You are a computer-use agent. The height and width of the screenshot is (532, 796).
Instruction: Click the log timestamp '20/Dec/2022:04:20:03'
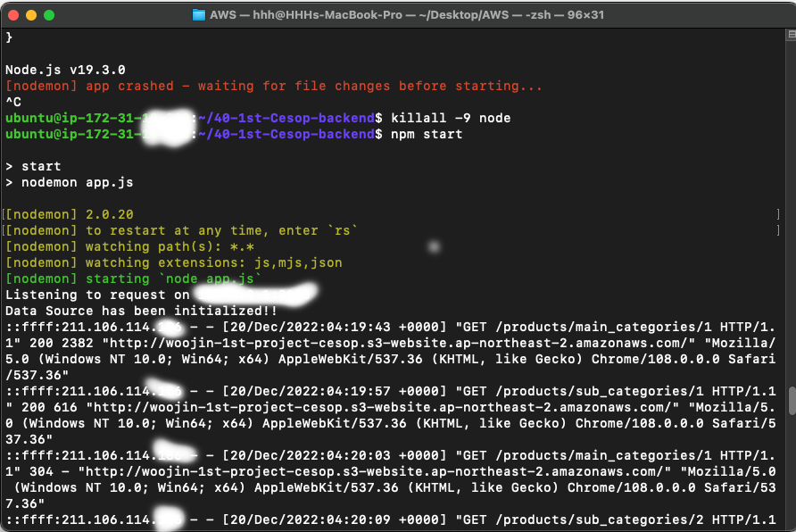(311, 455)
